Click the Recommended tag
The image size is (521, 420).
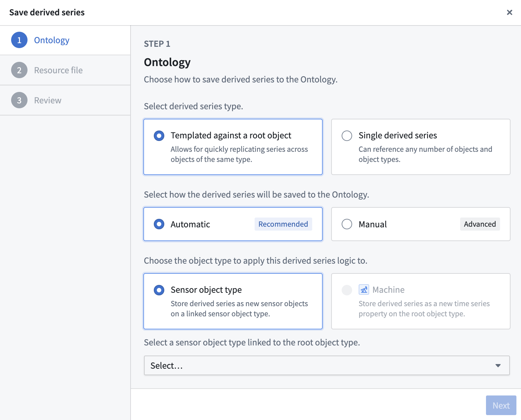(283, 224)
